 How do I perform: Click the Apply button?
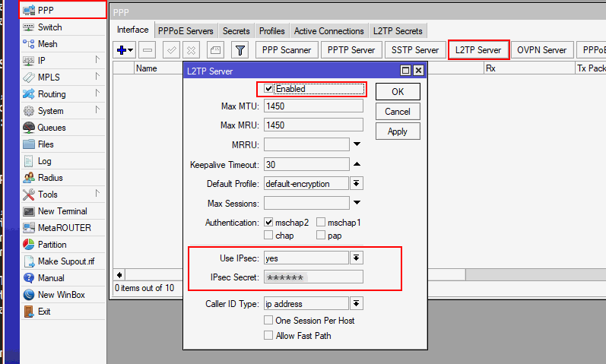pyautogui.click(x=398, y=131)
